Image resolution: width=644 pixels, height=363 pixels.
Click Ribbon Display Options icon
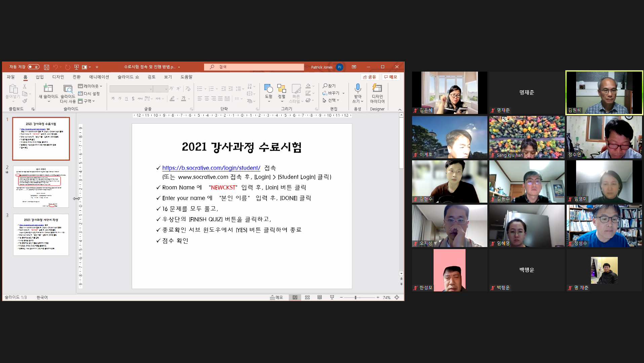tap(354, 67)
